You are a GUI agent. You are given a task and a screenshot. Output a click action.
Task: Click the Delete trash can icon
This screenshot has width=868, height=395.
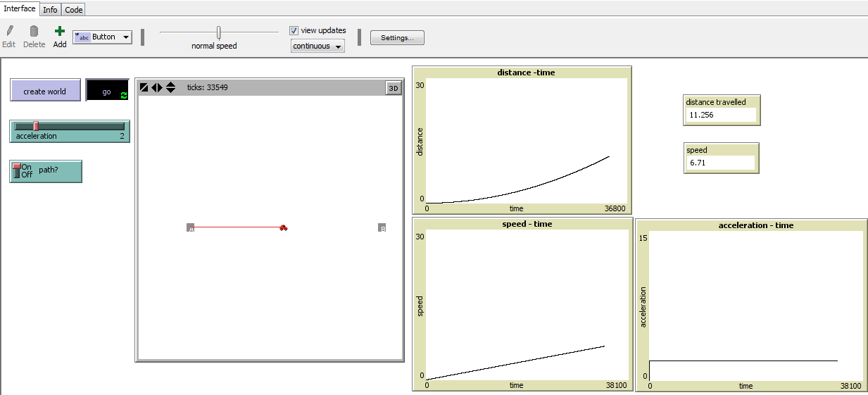tap(34, 31)
